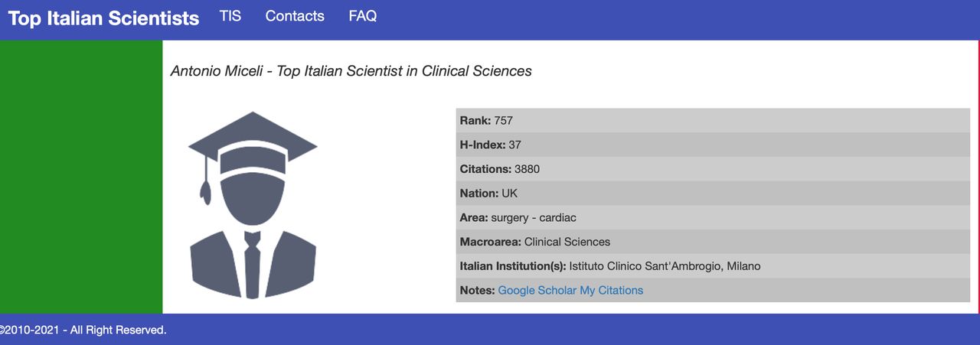Follow the Google Scholar My Citations link
980x345 pixels.
pos(570,291)
